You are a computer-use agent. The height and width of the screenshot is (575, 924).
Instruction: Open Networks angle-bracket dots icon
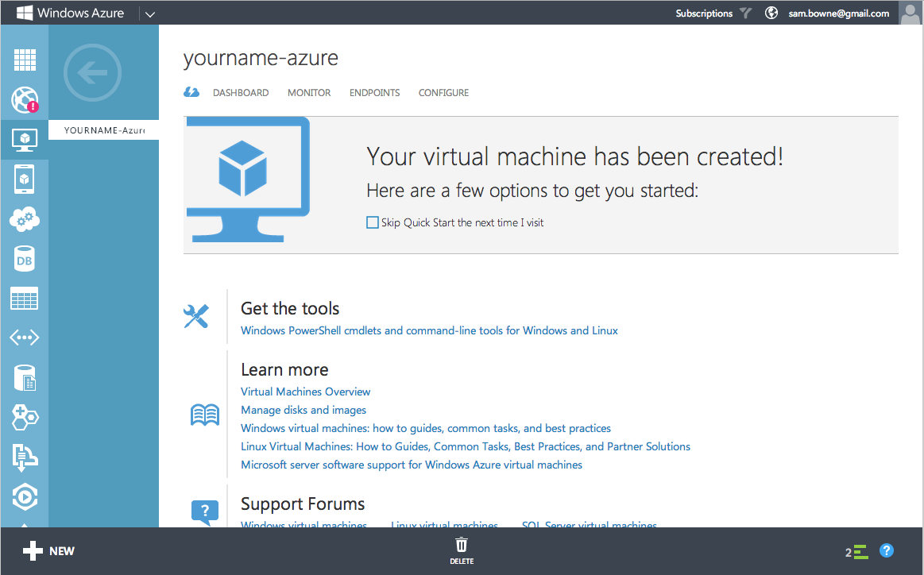[25, 338]
